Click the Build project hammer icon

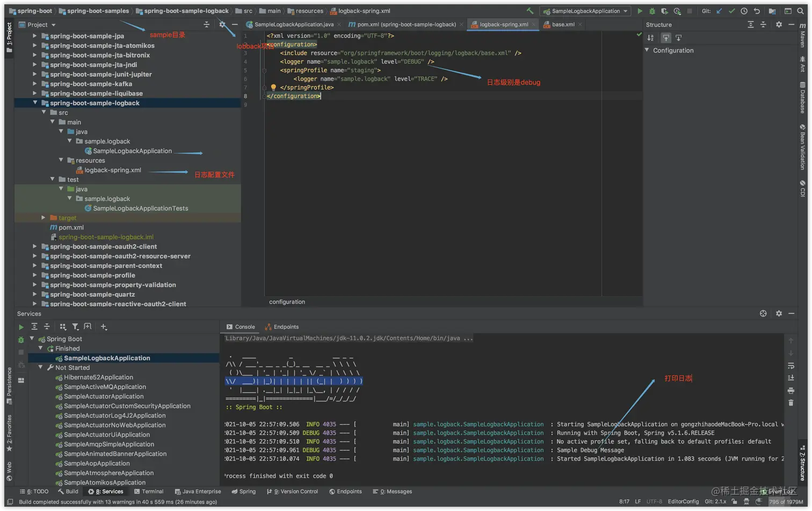coord(530,11)
